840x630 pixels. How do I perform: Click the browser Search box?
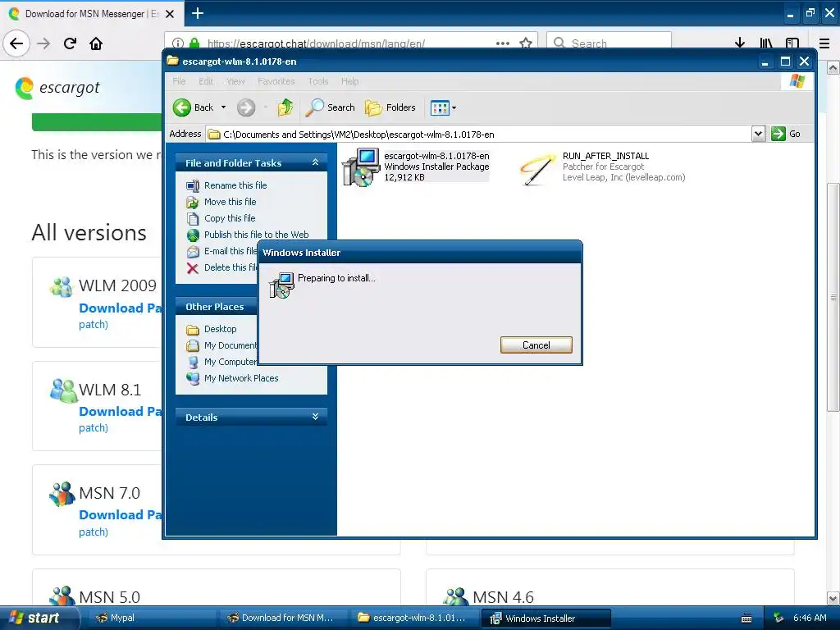[609, 43]
